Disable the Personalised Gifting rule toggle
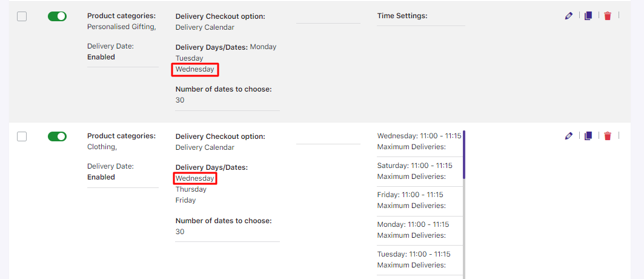The width and height of the screenshot is (644, 279). 57,16
